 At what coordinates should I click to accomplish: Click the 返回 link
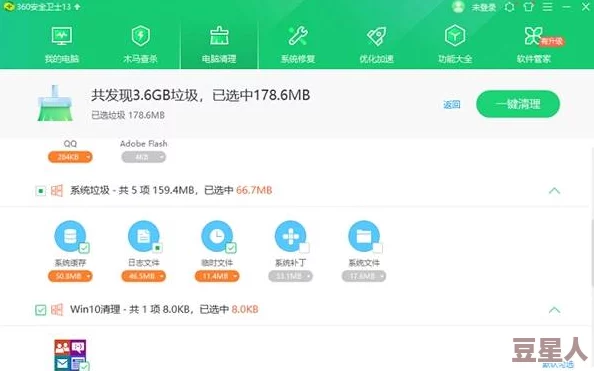[x=452, y=104]
